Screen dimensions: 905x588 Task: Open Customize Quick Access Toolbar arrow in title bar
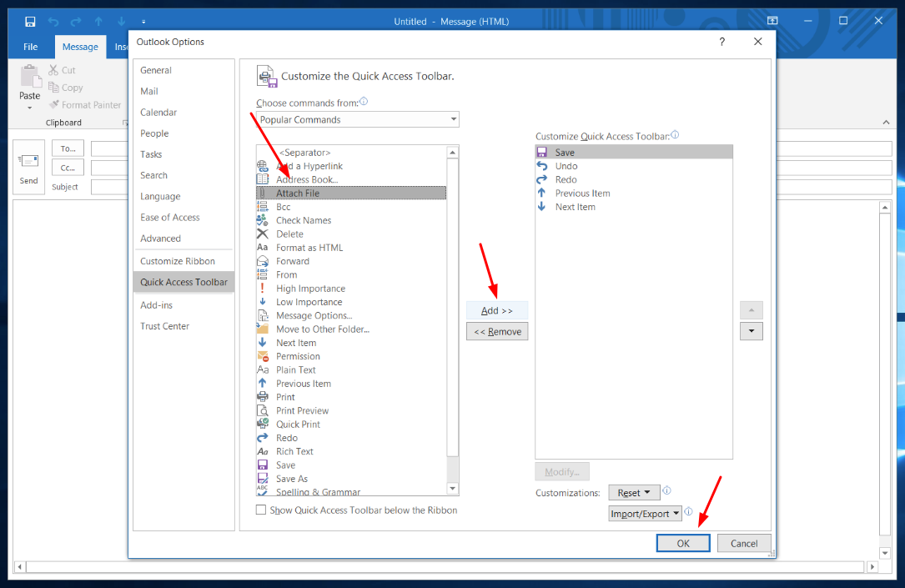[x=143, y=22]
